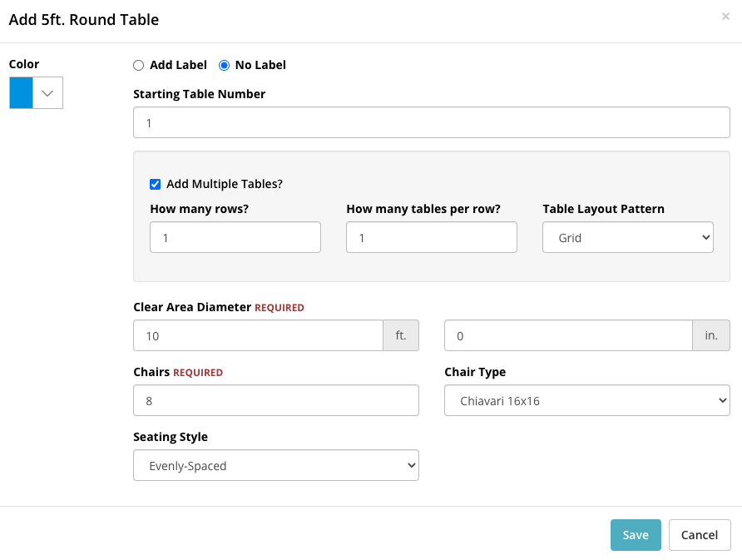
Task: Open the color picker chevron
Action: (47, 93)
